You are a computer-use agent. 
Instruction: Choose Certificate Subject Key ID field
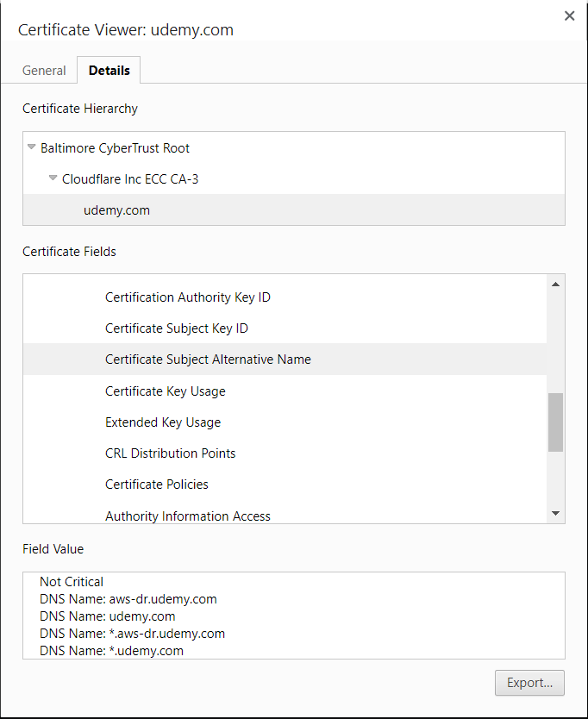[x=176, y=328]
